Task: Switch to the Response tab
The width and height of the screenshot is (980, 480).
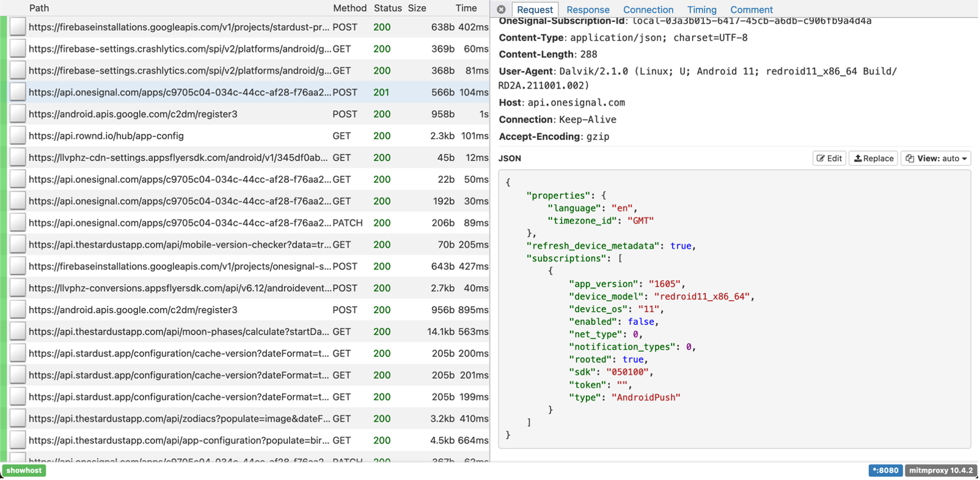Action: click(x=587, y=10)
